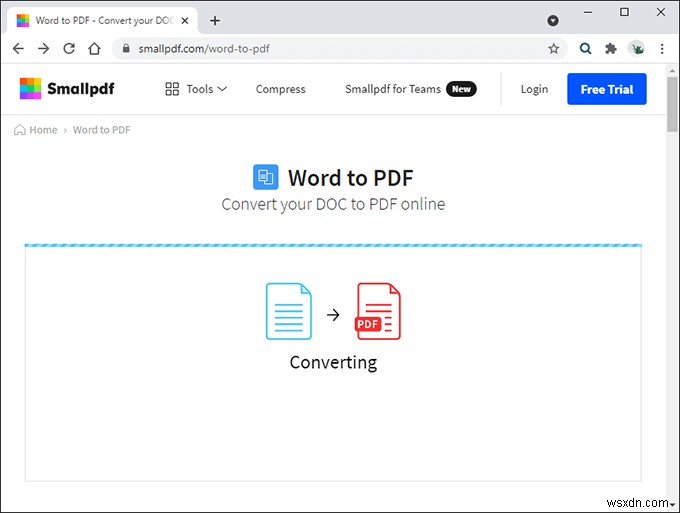The width and height of the screenshot is (680, 513).
Task: Go back using the browser back arrow
Action: point(18,49)
